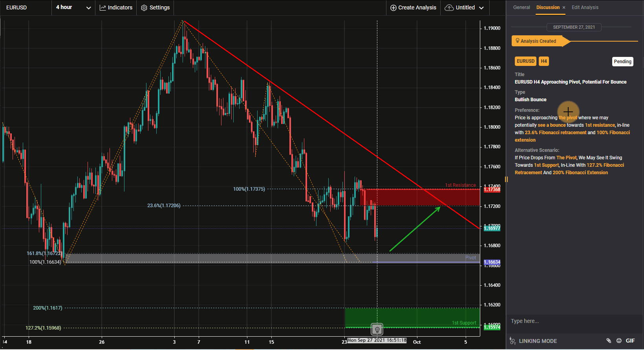Click the '1st Support' label on chart
644x350 pixels.
[464, 323]
